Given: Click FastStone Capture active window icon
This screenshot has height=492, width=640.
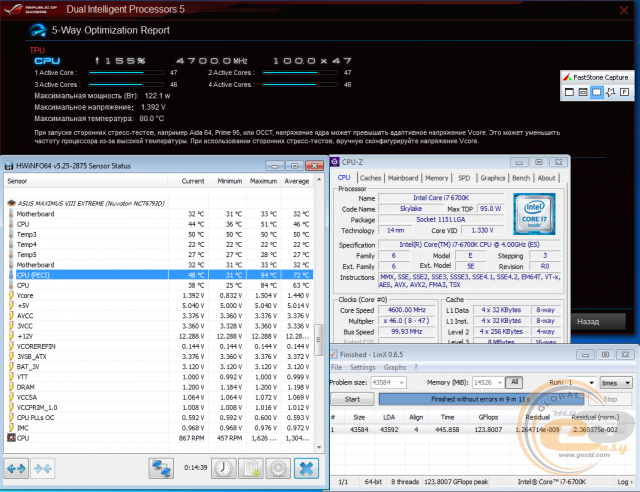Looking at the screenshot, I should coord(569,92).
